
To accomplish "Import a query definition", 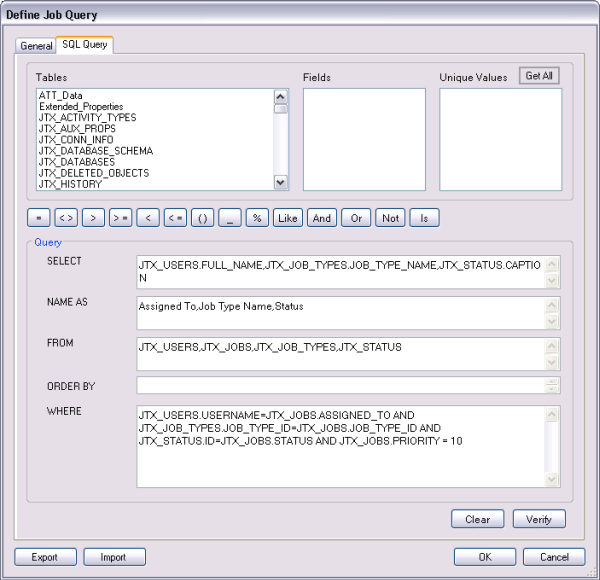I will coord(114,557).
